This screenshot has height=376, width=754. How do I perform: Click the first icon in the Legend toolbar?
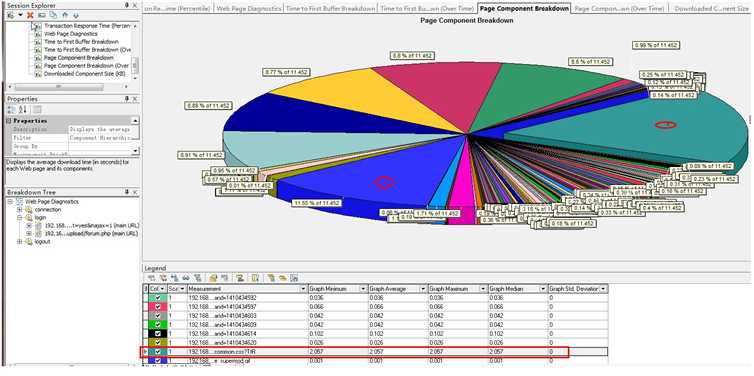pyautogui.click(x=151, y=278)
